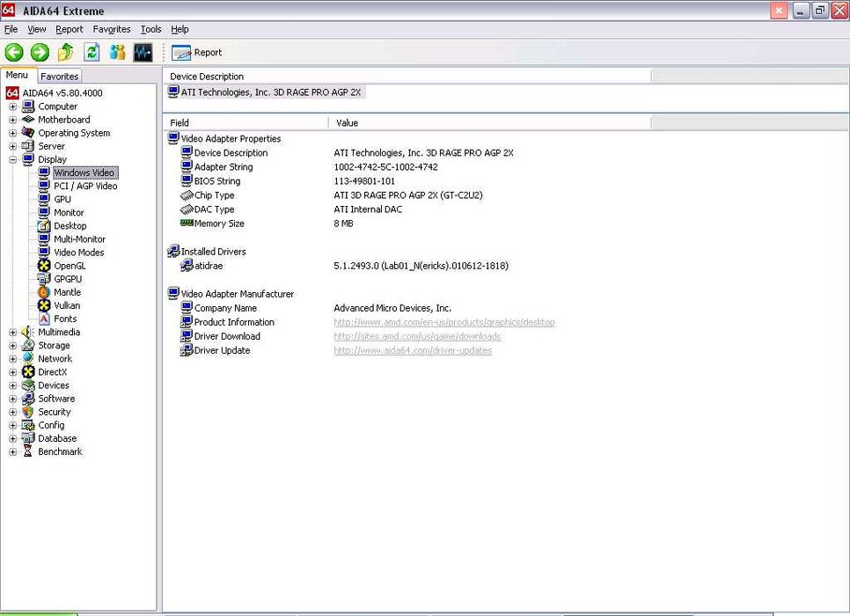Select the Company Name row
The image size is (850, 616).
[x=316, y=308]
